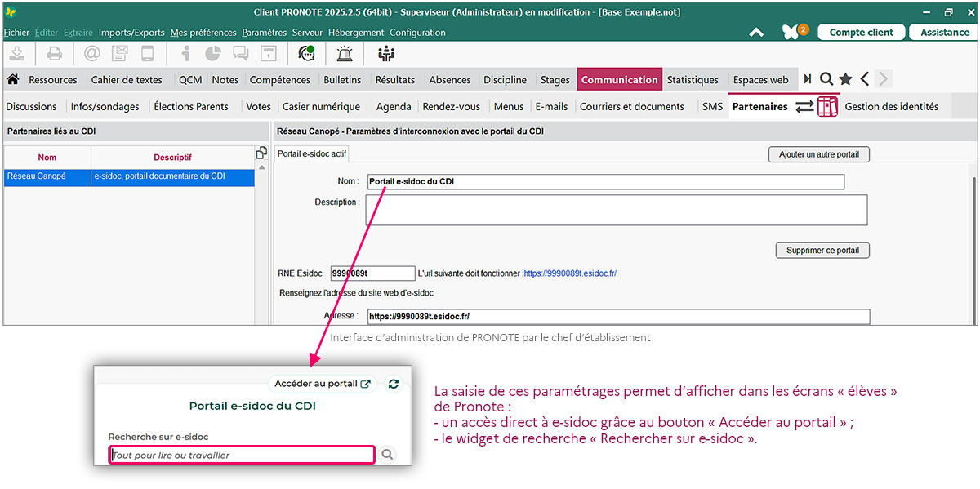Select the Réseau Canopé row

[129, 176]
